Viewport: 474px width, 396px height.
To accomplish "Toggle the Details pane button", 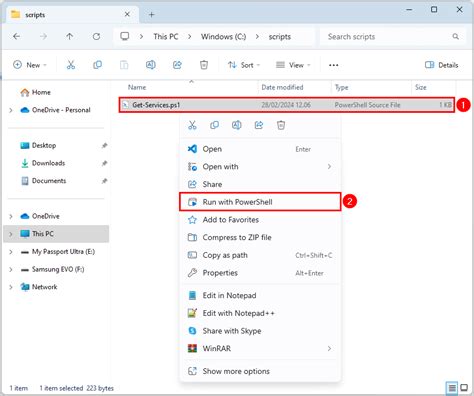I will [441, 65].
